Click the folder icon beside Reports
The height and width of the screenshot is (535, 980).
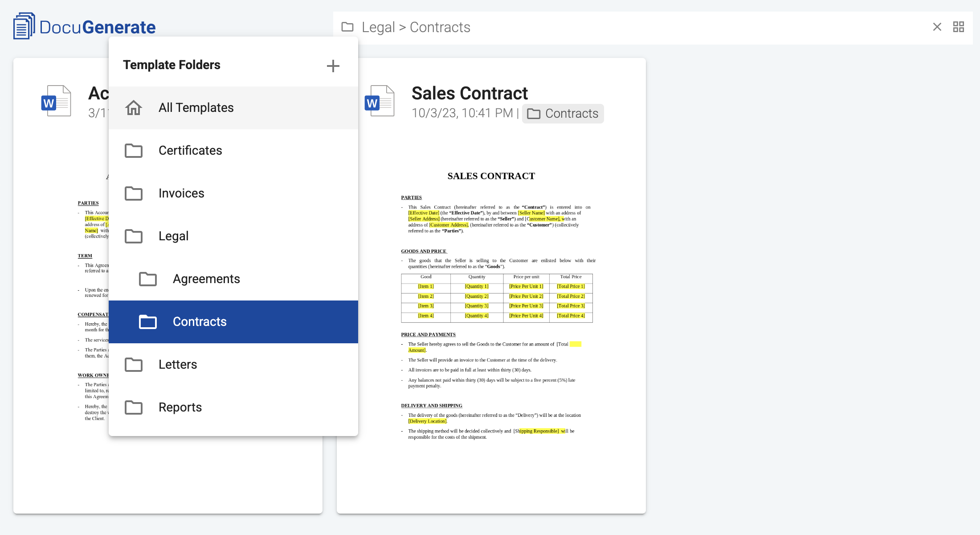click(x=134, y=407)
